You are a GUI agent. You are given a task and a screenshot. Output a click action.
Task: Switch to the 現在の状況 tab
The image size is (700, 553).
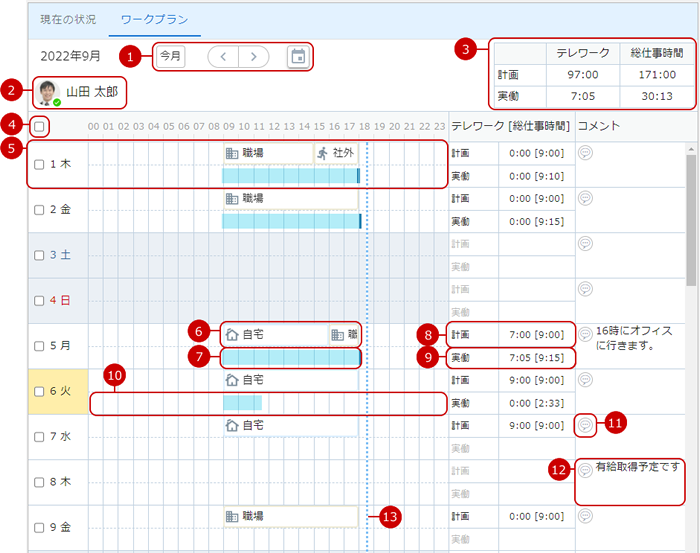click(68, 20)
